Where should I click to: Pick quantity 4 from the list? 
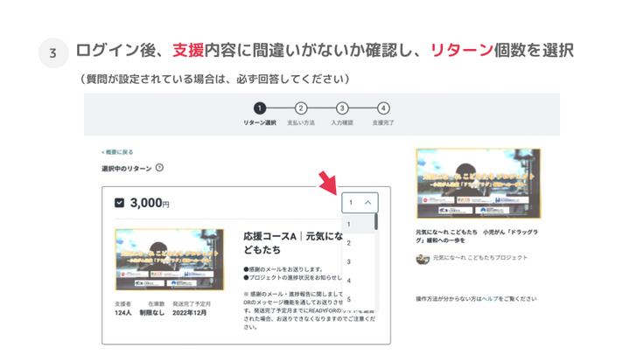(x=349, y=281)
